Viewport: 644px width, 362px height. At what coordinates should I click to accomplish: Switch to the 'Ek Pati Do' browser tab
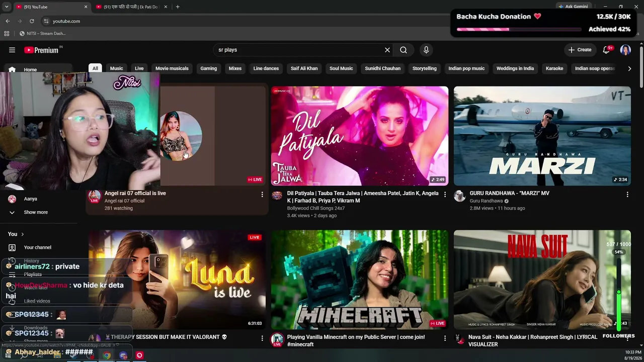point(132,7)
